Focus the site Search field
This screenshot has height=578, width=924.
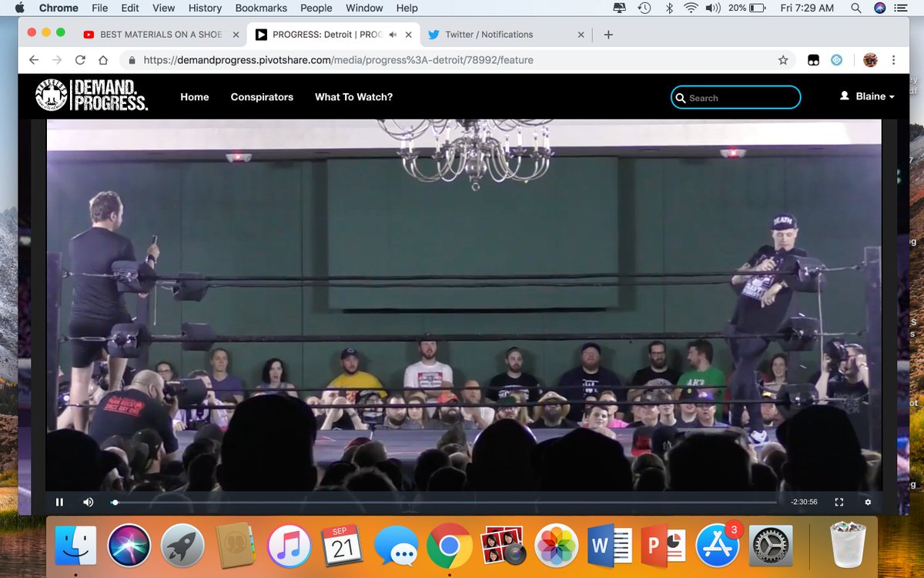pos(735,98)
